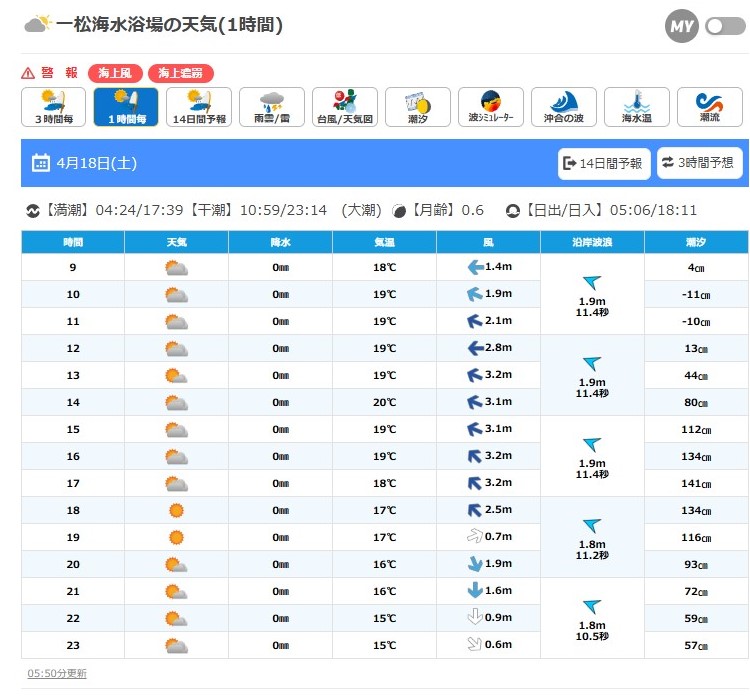The height and width of the screenshot is (696, 750).
Task: Click the 沿岸波浪 column header
Action: tap(592, 243)
